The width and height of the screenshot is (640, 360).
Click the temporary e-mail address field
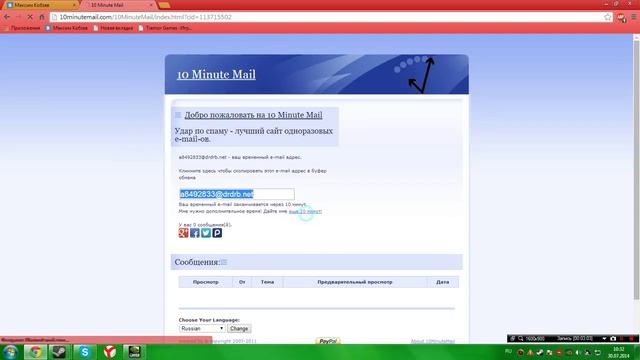coord(237,194)
